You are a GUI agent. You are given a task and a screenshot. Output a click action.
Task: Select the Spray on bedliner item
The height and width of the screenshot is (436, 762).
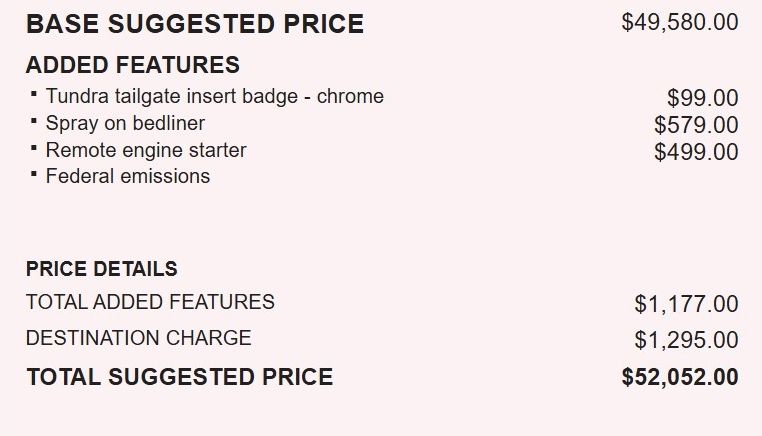[x=125, y=124]
